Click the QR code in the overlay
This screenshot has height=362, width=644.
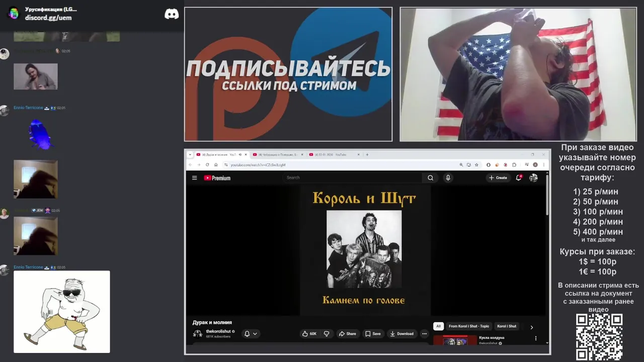click(x=599, y=337)
